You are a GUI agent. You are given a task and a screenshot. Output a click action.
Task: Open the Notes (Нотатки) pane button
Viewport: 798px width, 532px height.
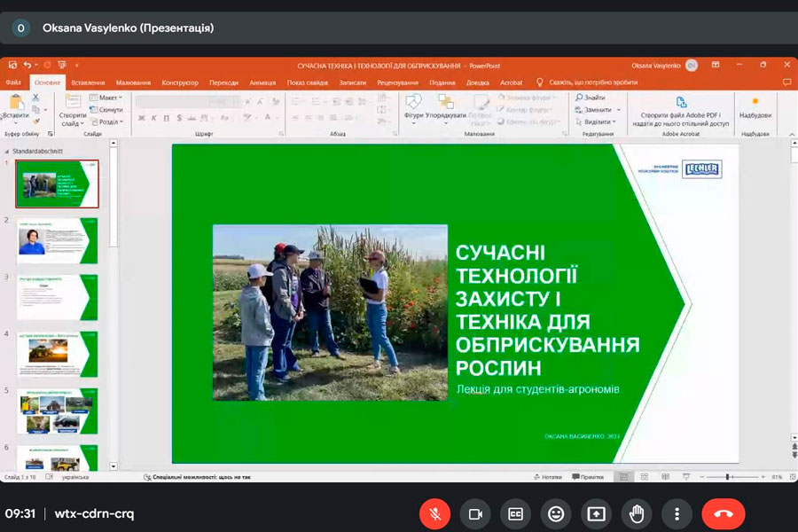(547, 477)
